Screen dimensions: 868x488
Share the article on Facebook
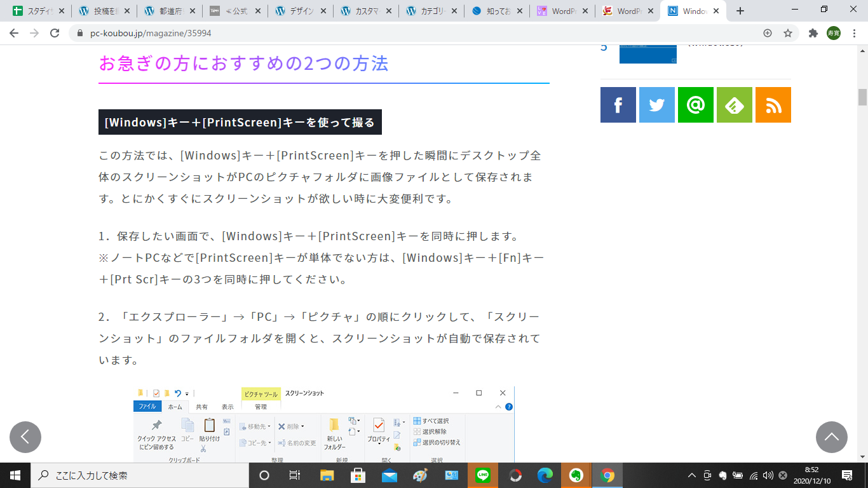coord(618,105)
